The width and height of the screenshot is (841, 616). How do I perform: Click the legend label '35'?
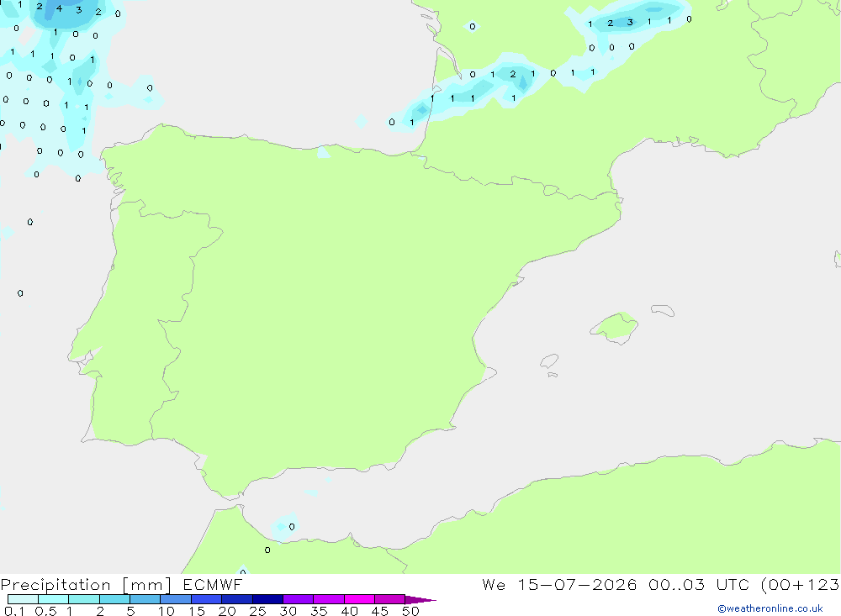319,611
